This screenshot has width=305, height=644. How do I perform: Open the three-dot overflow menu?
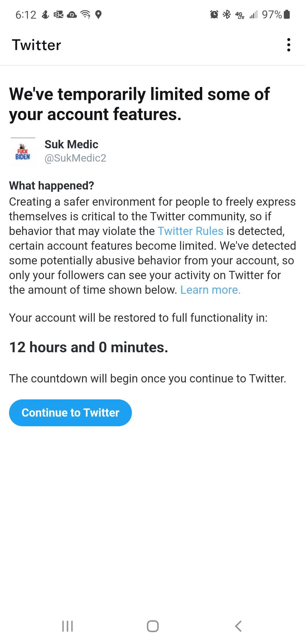[x=288, y=45]
